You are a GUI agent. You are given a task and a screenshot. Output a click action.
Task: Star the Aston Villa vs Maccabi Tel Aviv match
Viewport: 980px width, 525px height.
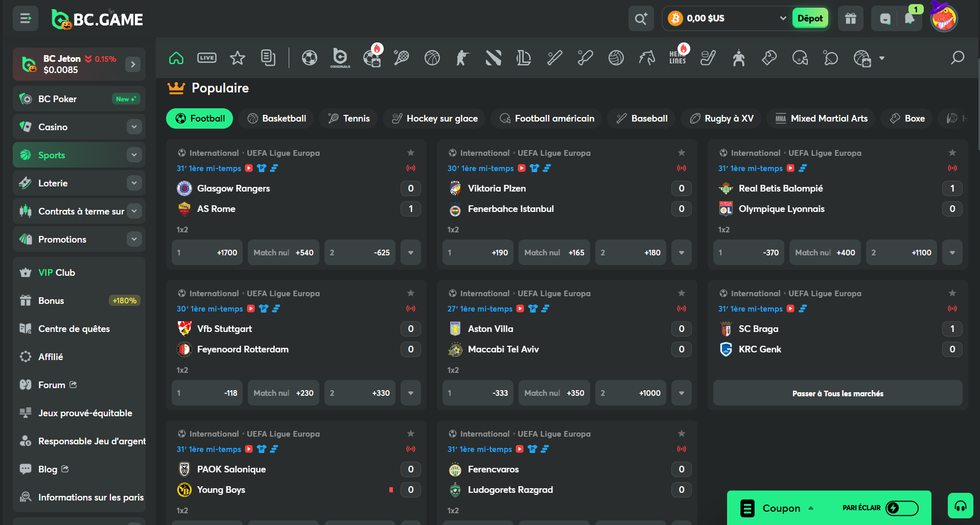tap(682, 293)
